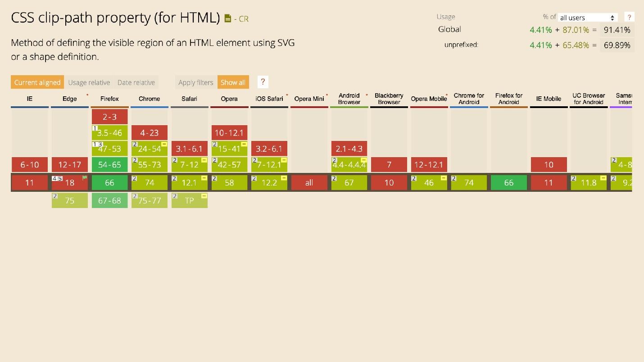Click note badge 2 on Chrome 55-73
Image resolution: width=644 pixels, height=362 pixels.
[135, 160]
